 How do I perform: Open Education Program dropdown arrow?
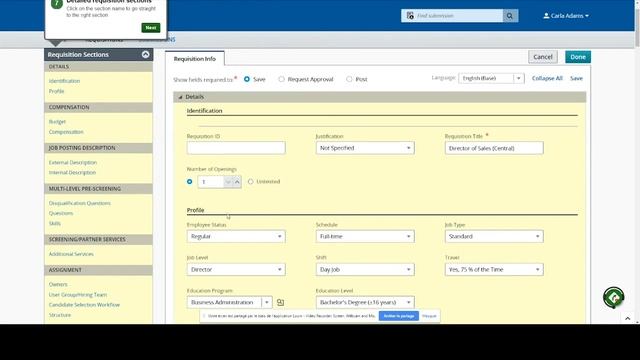pyautogui.click(x=267, y=302)
